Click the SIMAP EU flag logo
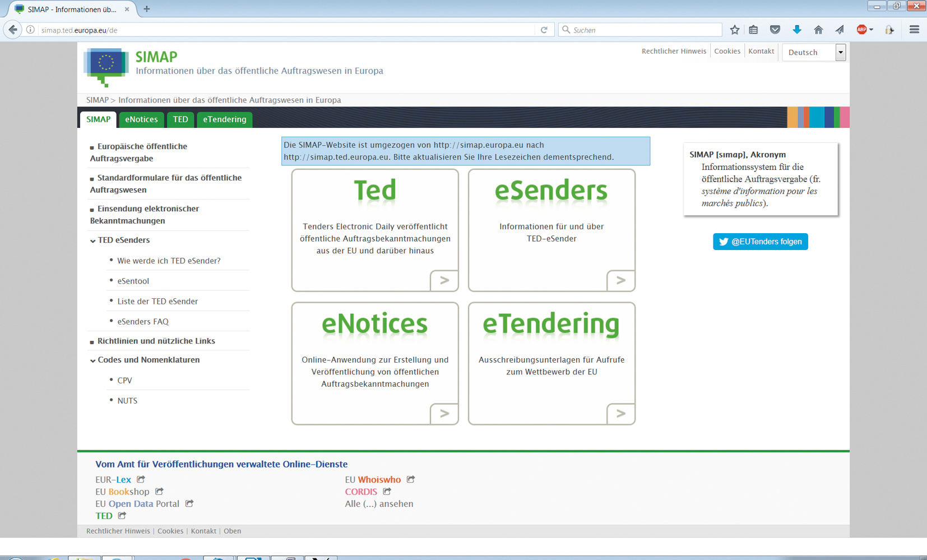This screenshot has height=560, width=927. pos(106,67)
